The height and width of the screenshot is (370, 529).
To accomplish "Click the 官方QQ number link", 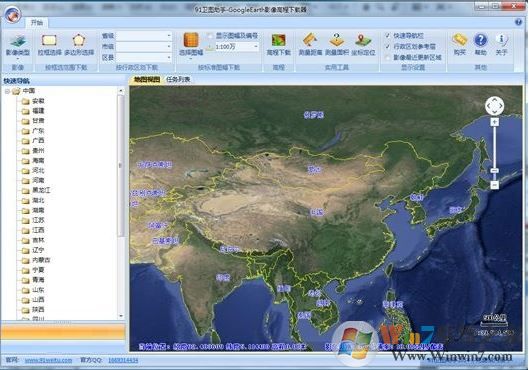I will pyautogui.click(x=123, y=360).
